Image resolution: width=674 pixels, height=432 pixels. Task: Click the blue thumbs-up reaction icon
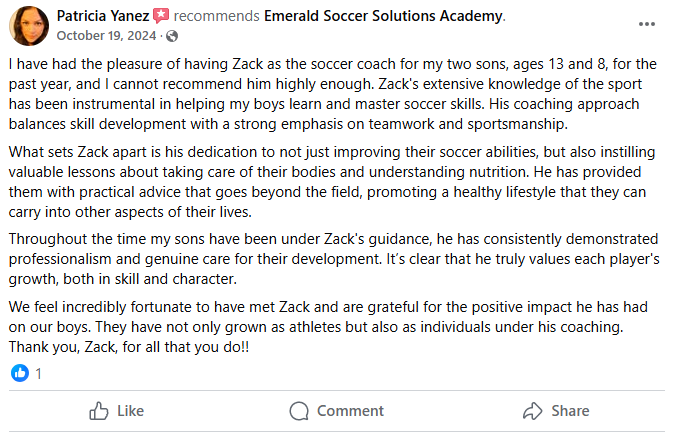[x=20, y=373]
